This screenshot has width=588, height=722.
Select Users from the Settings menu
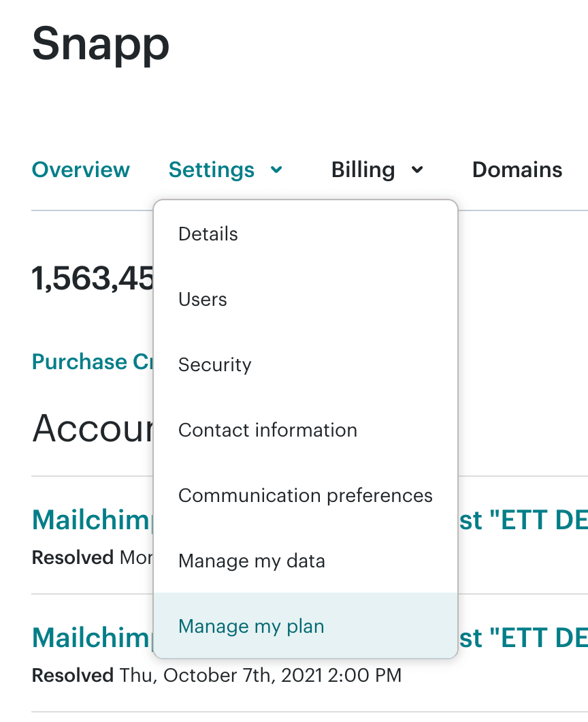[202, 299]
